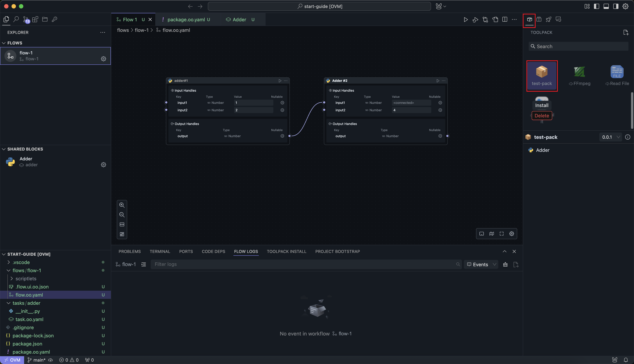This screenshot has width=634, height=364.
Task: Open the package.oo.yaml editor tab
Action: 186,19
